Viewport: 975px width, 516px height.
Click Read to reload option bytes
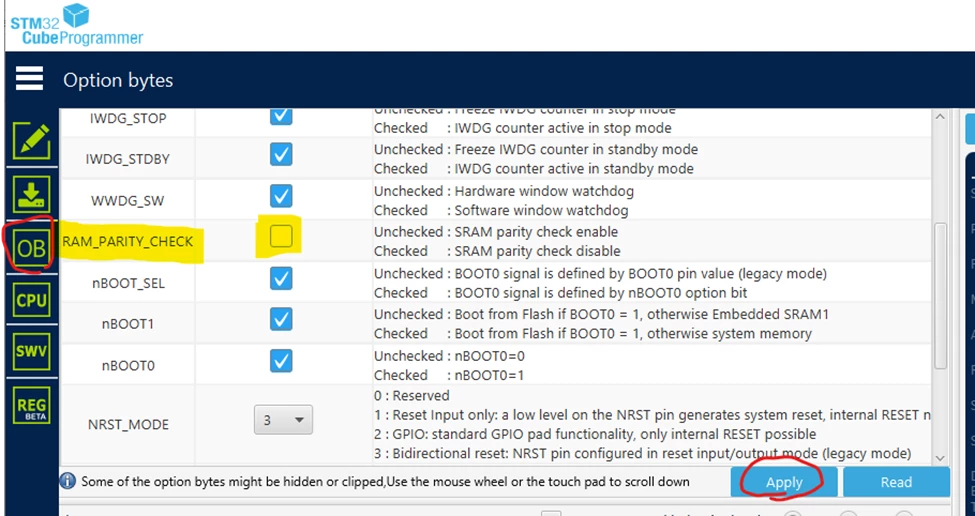(896, 482)
